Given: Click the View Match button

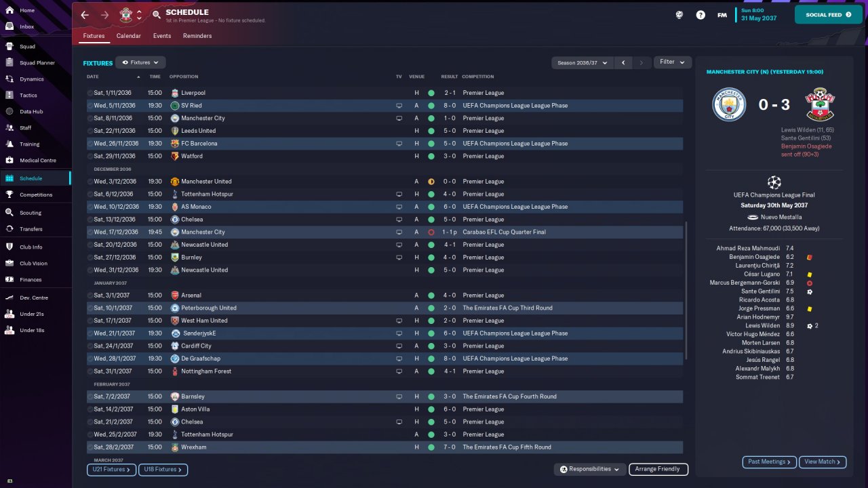Looking at the screenshot, I should click(x=823, y=462).
